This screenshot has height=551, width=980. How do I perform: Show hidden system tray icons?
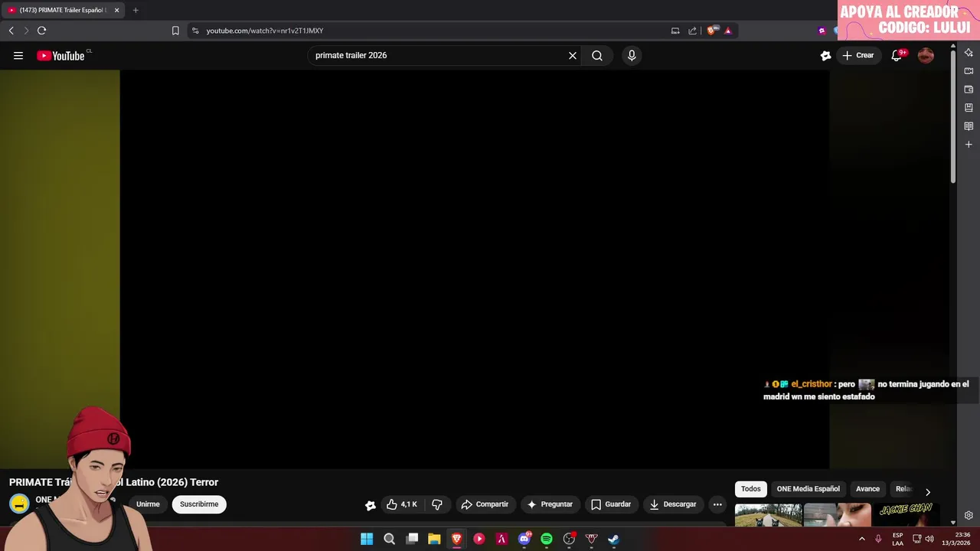[x=862, y=539]
